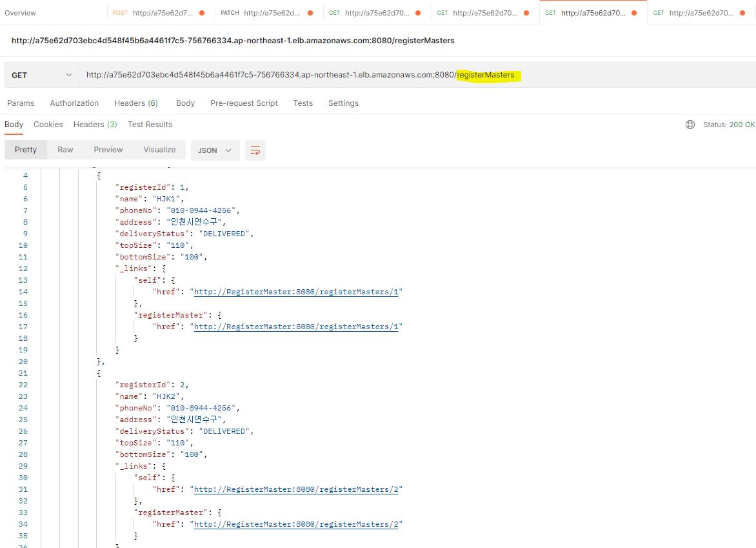Open the registerMasters/1 self link
This screenshot has width=756, height=548.
[x=297, y=291]
